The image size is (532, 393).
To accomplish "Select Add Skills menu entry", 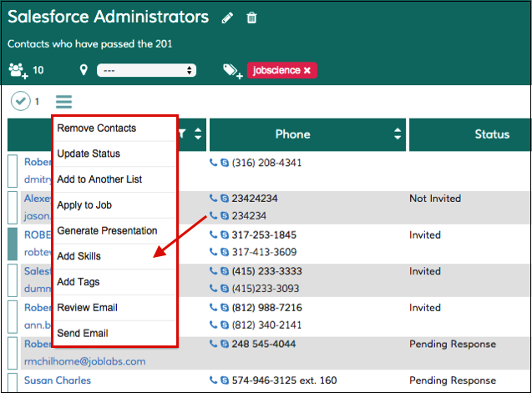I will (x=114, y=256).
